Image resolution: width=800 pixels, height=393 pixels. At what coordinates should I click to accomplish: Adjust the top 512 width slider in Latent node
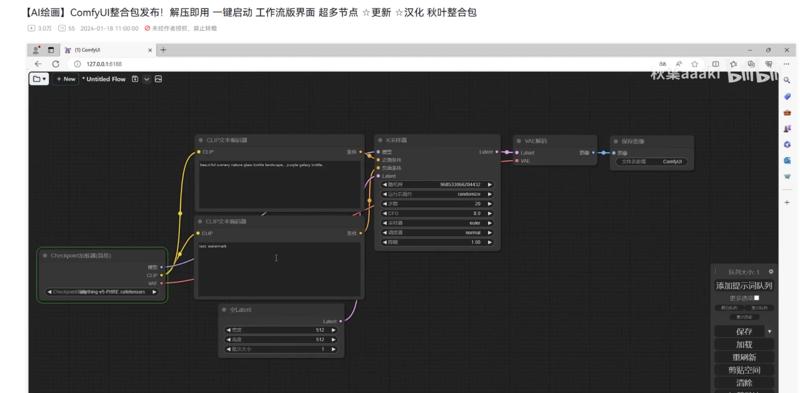tap(281, 330)
